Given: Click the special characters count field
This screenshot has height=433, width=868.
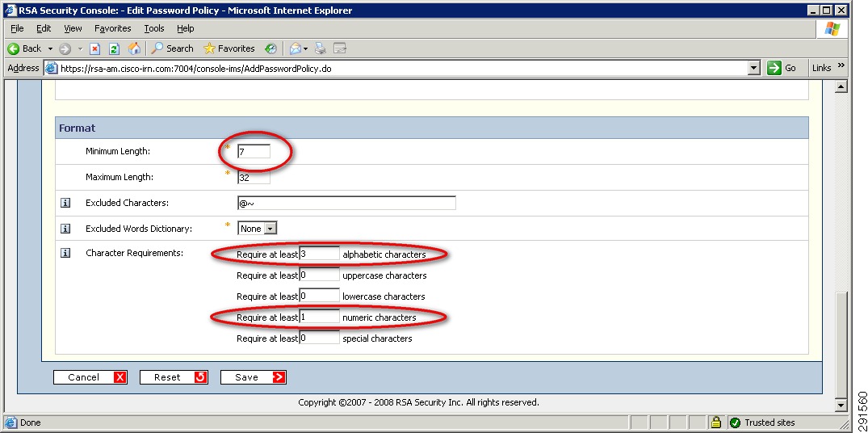Looking at the screenshot, I should click(x=320, y=338).
